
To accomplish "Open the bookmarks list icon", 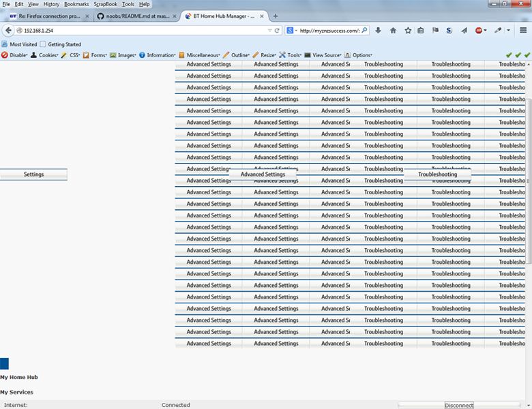I will click(x=421, y=30).
